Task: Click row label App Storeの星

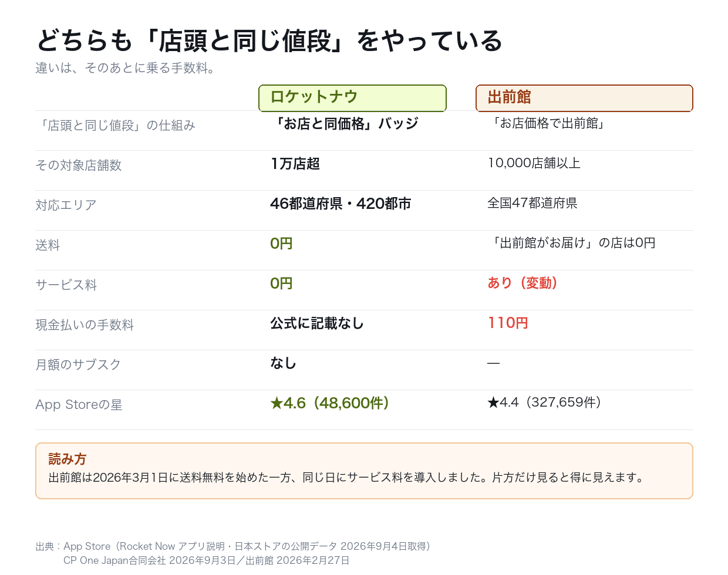Action: click(x=79, y=405)
